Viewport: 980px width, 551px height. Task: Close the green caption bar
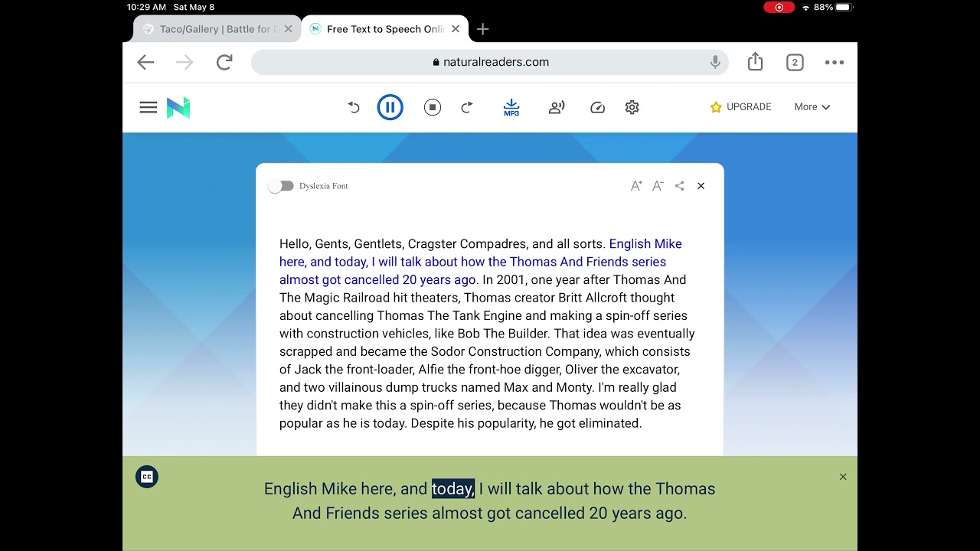coord(843,477)
